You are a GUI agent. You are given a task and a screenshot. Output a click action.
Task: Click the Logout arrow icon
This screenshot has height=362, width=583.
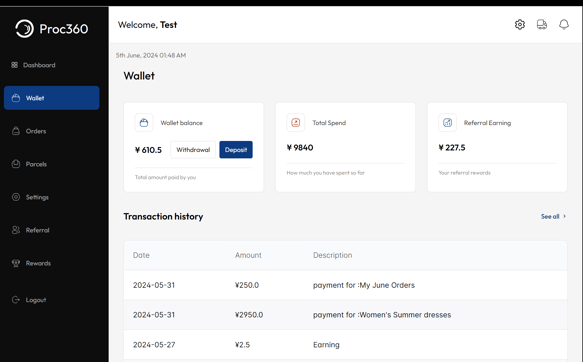pos(16,300)
